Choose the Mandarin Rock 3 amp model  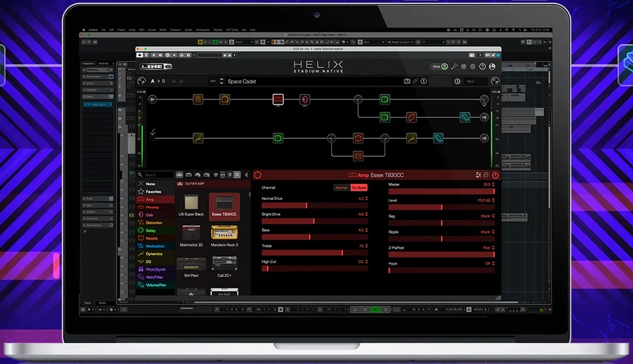[224, 236]
